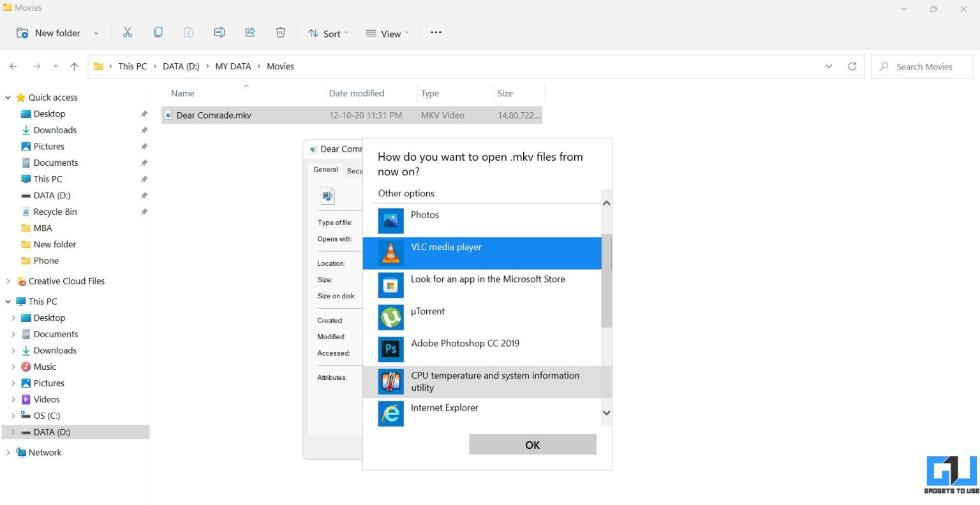Image resolution: width=980 pixels, height=505 pixels.
Task: Click the scroll-down arrow in the app list
Action: pos(606,413)
